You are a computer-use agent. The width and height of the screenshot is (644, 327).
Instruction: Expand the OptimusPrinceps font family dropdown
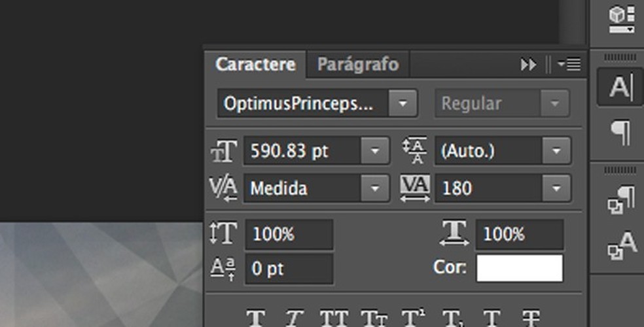coord(403,103)
